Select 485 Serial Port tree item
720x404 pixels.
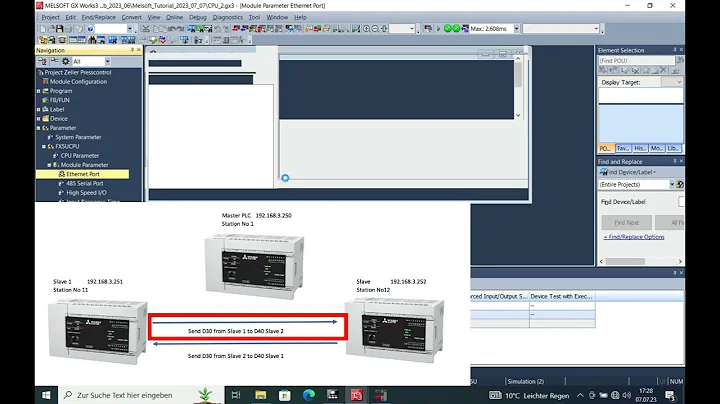[x=84, y=183]
